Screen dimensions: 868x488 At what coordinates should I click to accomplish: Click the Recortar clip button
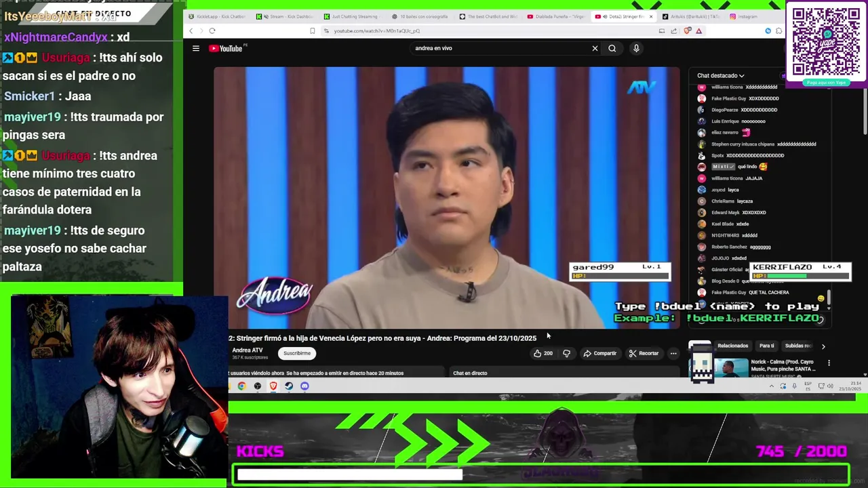coord(644,353)
